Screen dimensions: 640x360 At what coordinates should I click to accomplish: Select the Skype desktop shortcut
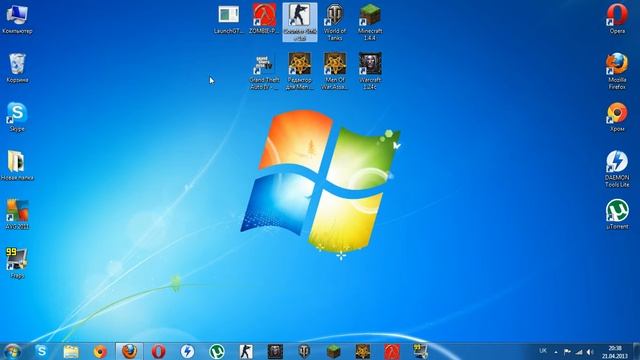point(17,117)
